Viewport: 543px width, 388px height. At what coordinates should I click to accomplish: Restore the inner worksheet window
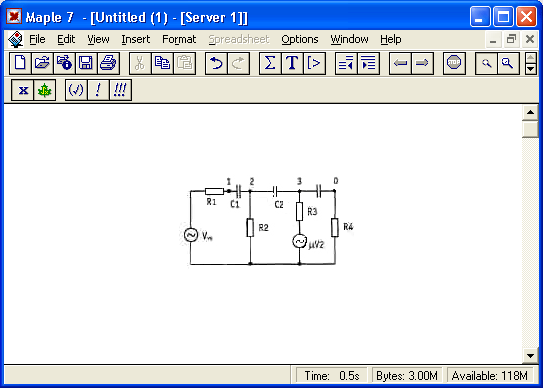point(511,39)
